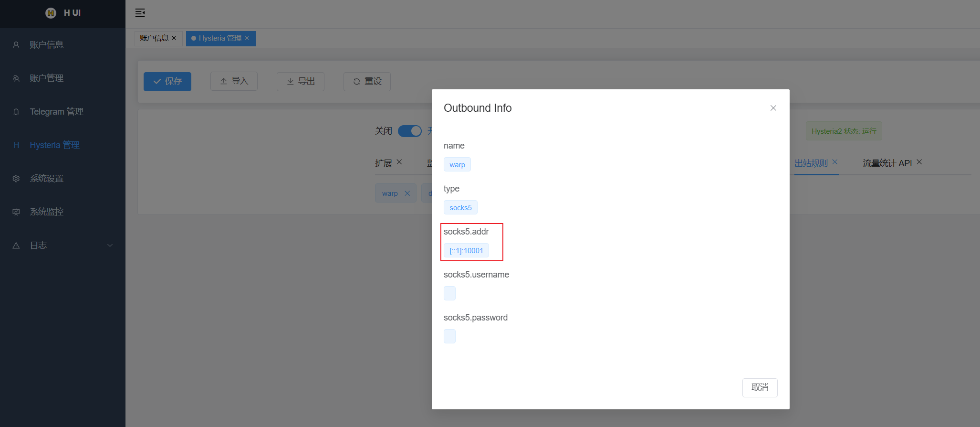Select the 扩展 config tab
The height and width of the screenshot is (427, 980).
(x=384, y=163)
